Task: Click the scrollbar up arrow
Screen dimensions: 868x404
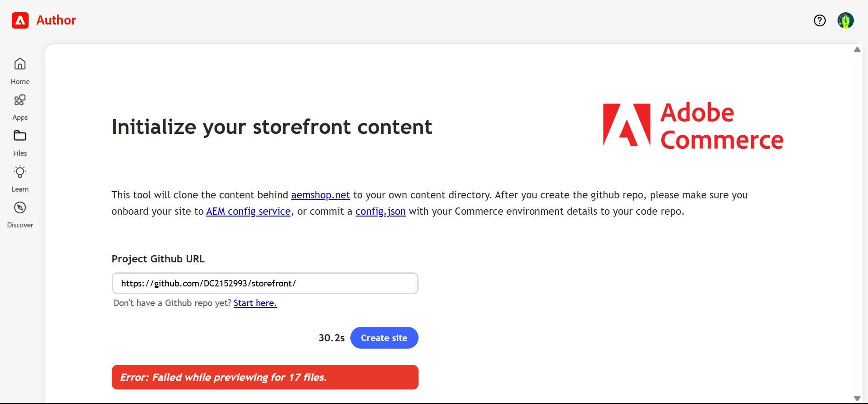Action: pos(857,49)
